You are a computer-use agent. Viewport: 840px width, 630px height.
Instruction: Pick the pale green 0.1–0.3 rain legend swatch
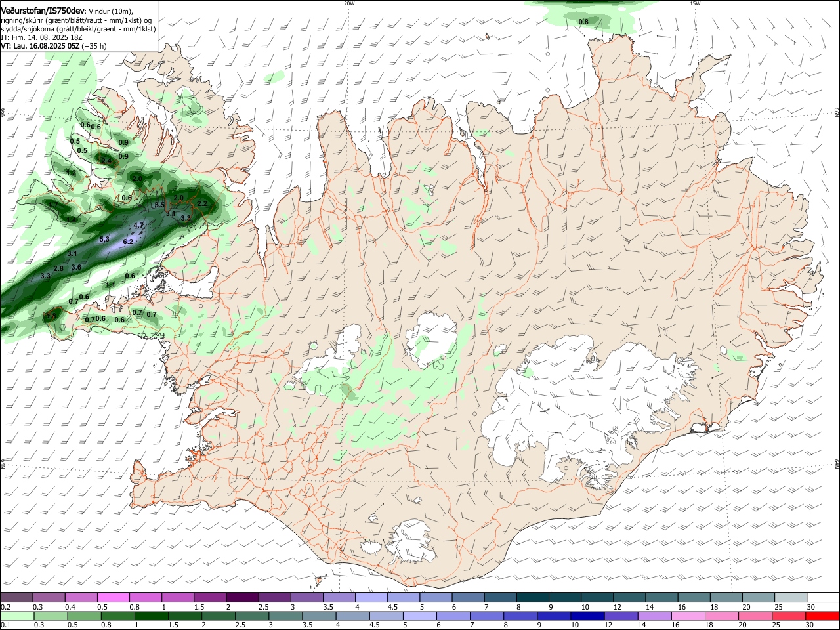pos(16,616)
